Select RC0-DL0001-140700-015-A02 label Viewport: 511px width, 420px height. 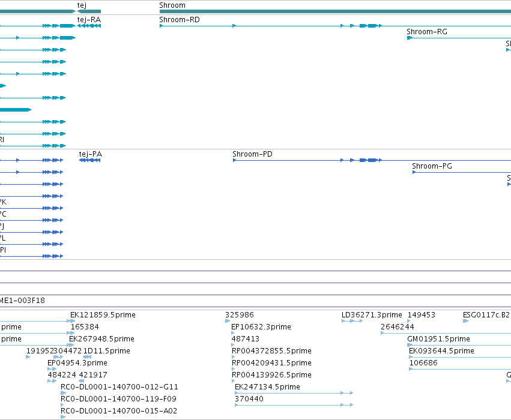(x=119, y=411)
